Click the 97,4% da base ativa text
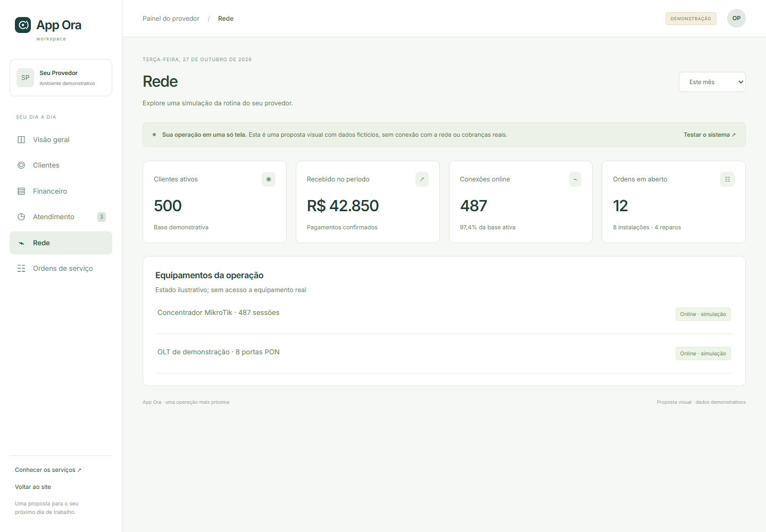766x532 pixels. pos(487,227)
